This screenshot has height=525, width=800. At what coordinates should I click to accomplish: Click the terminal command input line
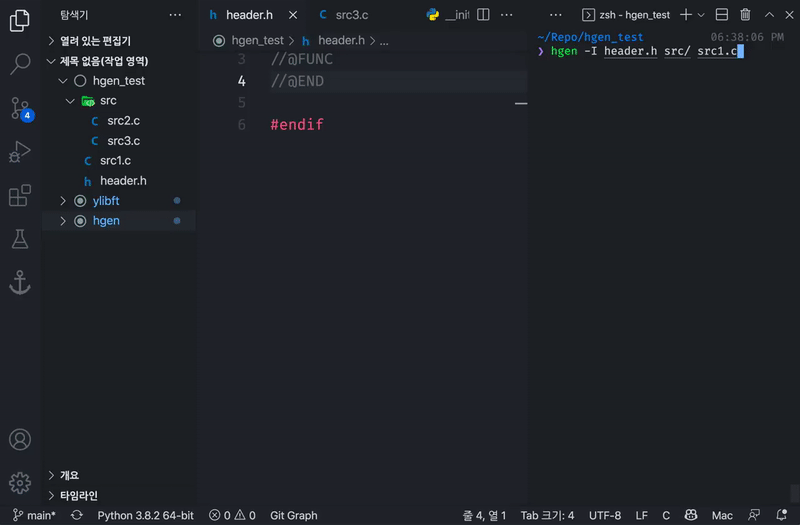coord(645,51)
